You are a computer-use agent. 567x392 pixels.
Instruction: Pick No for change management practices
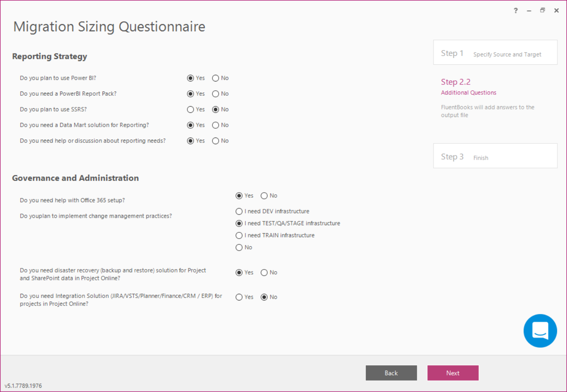coord(239,247)
